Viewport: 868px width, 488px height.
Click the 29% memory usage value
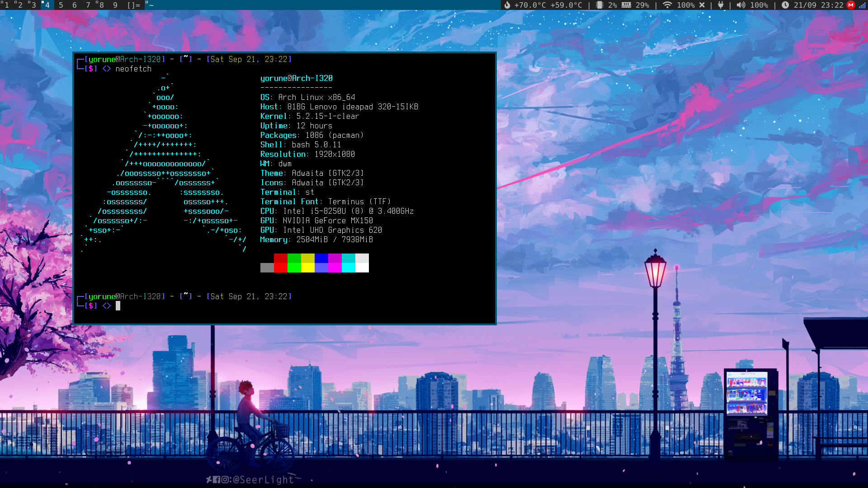point(642,5)
